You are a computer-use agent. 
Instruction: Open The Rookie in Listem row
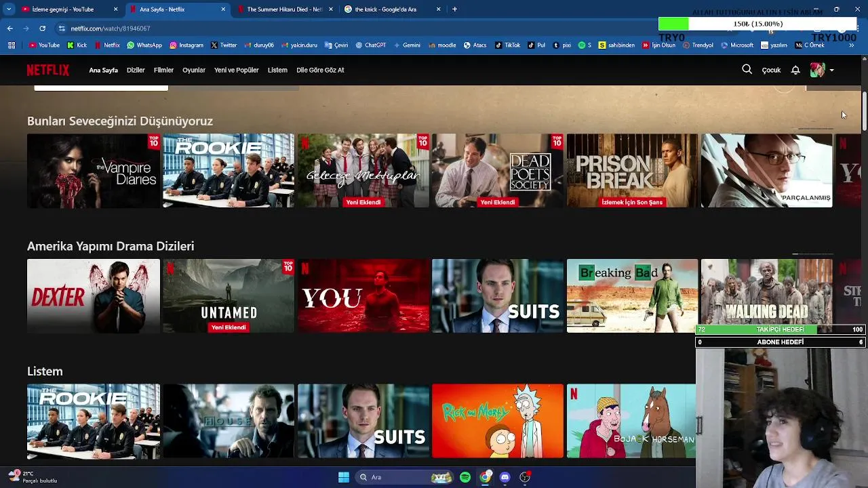(94, 421)
